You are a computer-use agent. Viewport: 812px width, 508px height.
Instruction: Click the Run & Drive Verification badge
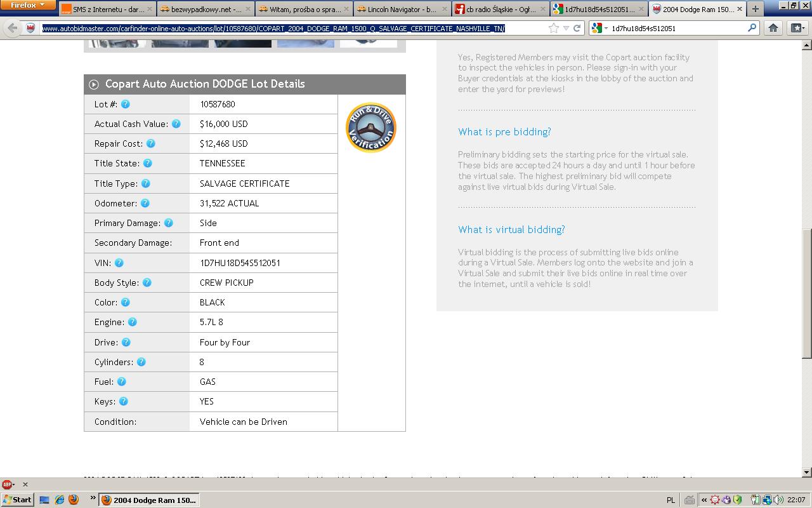tap(371, 128)
